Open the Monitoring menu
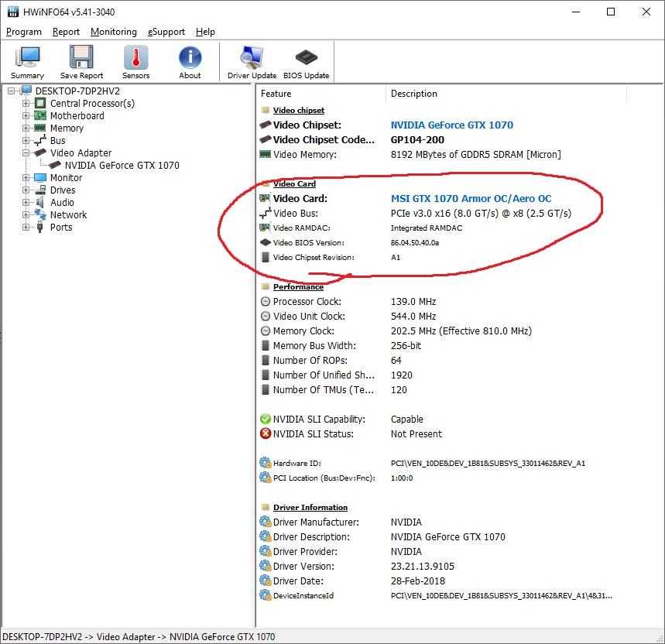The width and height of the screenshot is (665, 644). pos(114,32)
